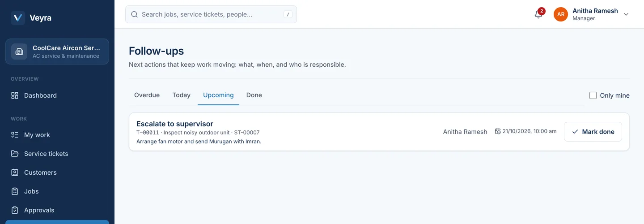
Task: Expand the Anitha Ramesh account chevron
Action: pos(626,14)
